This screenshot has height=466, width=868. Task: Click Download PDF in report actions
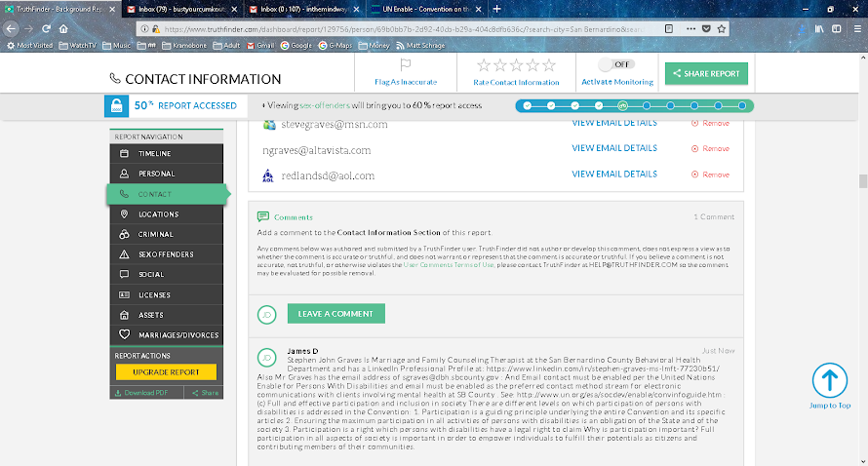(141, 393)
